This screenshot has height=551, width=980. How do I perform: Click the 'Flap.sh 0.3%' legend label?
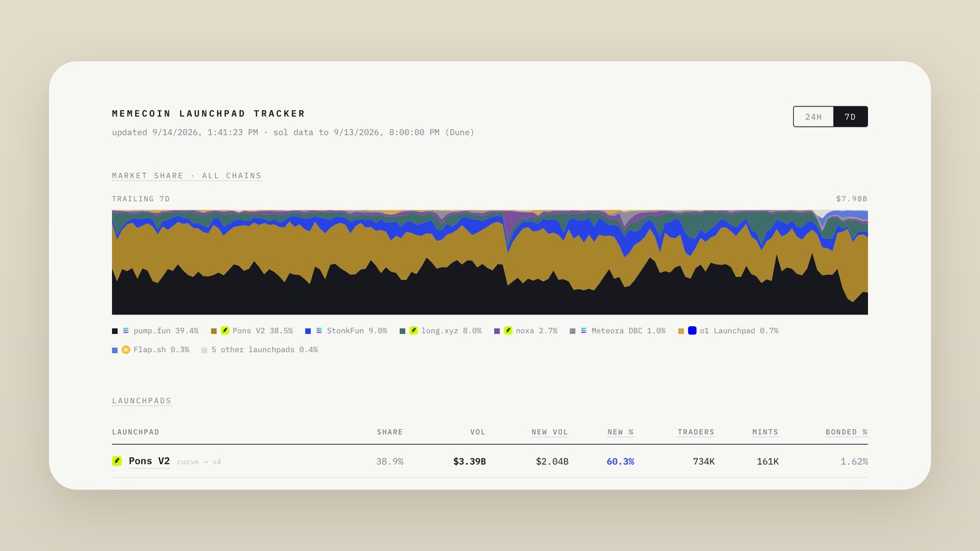pyautogui.click(x=162, y=349)
